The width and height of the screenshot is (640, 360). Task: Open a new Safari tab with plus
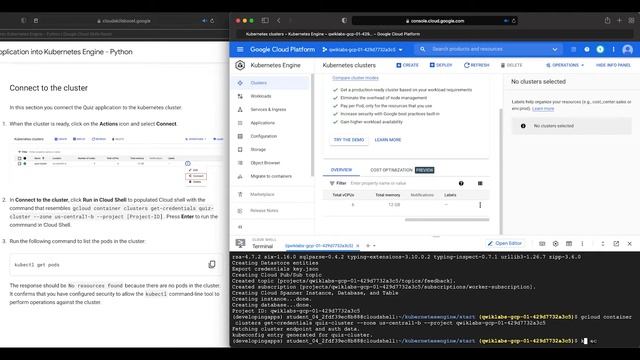[x=619, y=20]
